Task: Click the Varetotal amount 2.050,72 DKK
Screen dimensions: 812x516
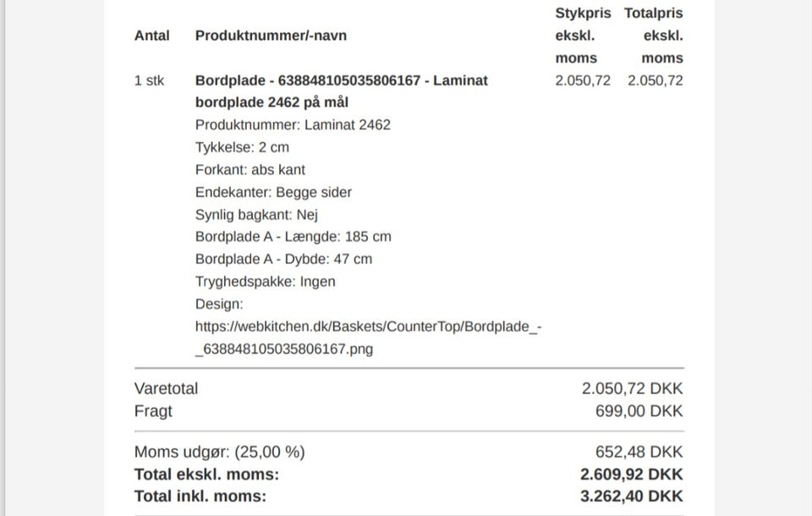Action: [x=632, y=389]
